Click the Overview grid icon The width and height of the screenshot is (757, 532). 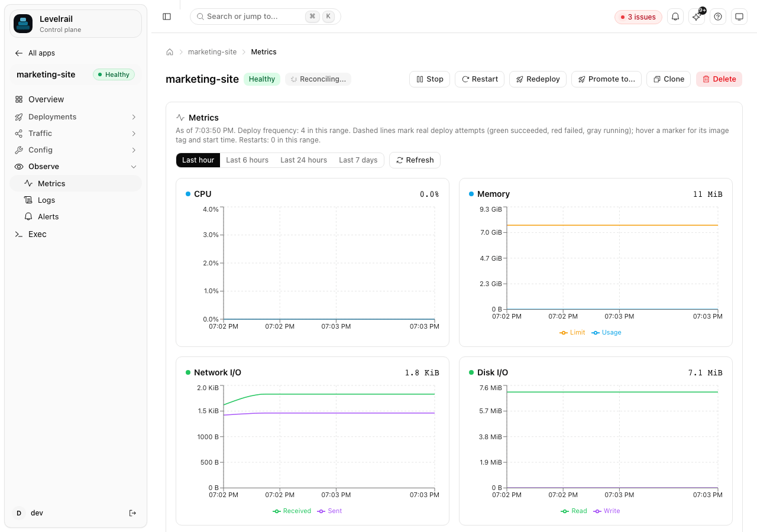[19, 99]
